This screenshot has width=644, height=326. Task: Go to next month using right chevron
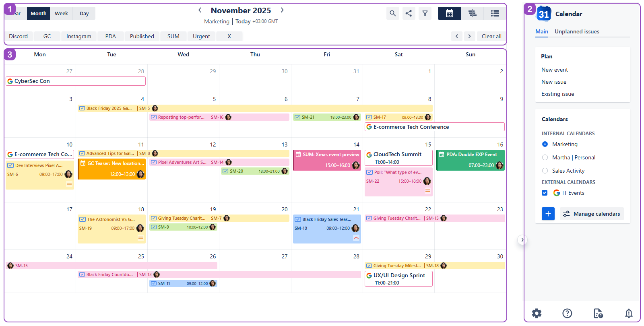(x=282, y=10)
